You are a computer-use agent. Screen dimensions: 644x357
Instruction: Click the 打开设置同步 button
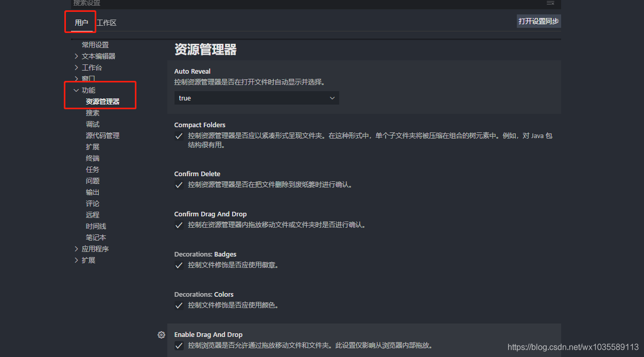538,21
